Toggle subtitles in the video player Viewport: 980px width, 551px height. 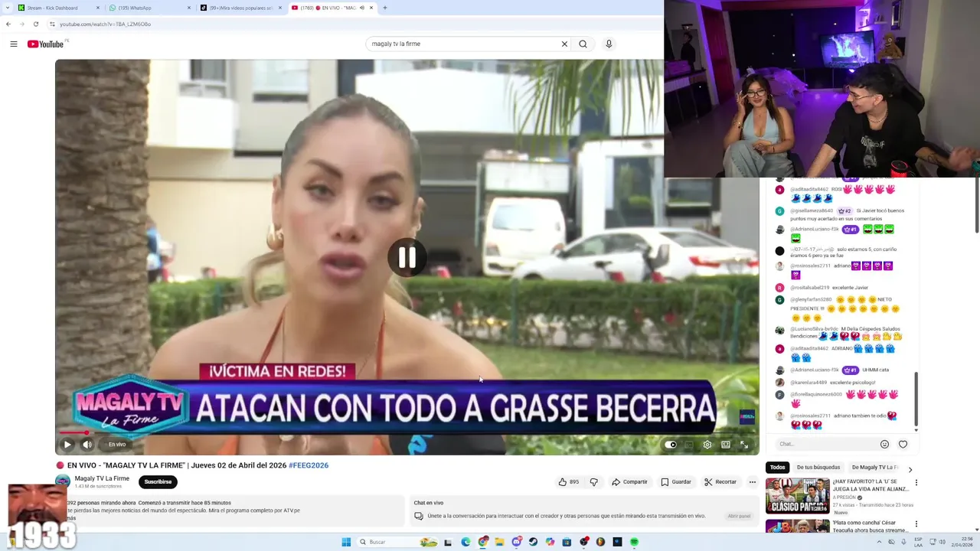(689, 445)
